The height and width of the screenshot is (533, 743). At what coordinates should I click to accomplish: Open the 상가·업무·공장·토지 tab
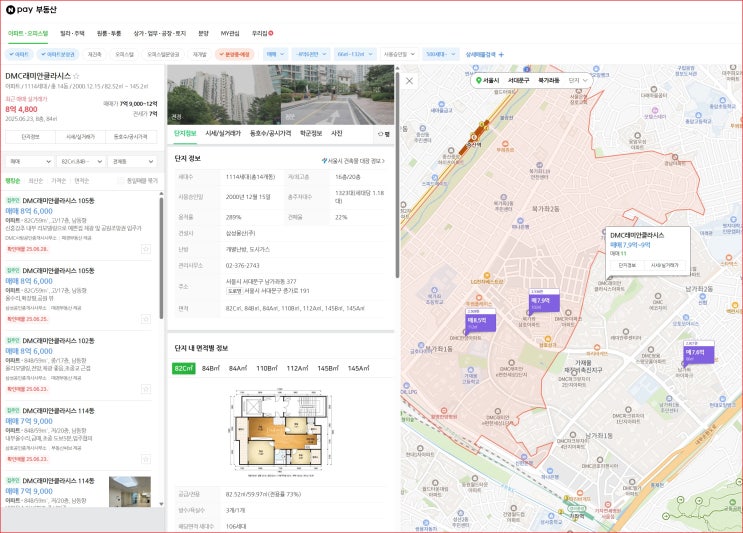(x=160, y=34)
